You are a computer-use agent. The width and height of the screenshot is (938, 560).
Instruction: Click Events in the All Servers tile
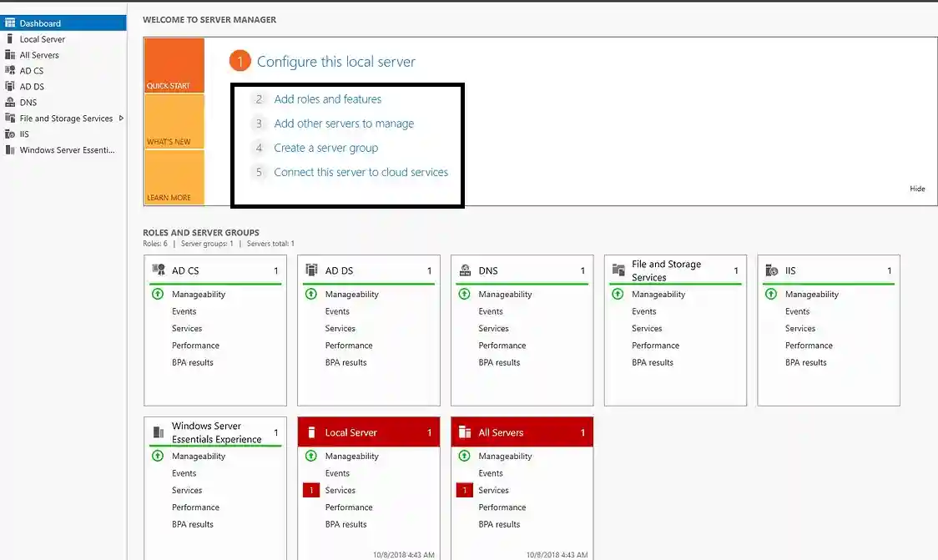point(491,472)
